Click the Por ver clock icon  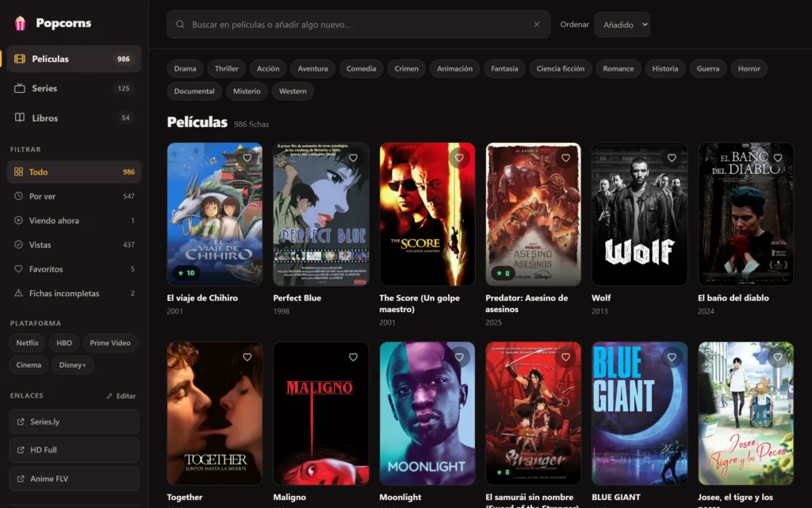coord(19,196)
